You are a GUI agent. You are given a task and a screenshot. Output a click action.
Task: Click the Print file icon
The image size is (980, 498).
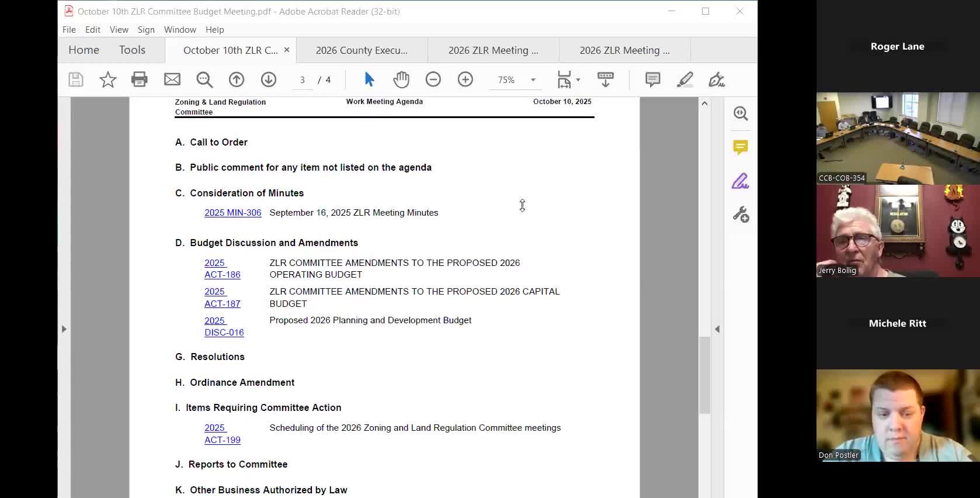click(140, 79)
